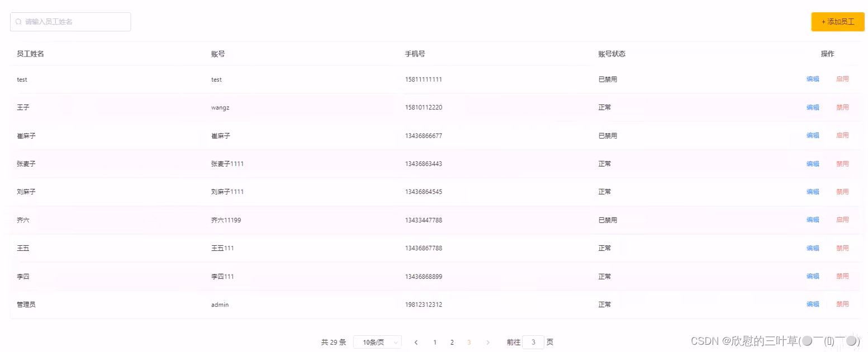Image resolution: width=868 pixels, height=352 pixels.
Task: Click phone number 13436863443
Action: (x=424, y=164)
